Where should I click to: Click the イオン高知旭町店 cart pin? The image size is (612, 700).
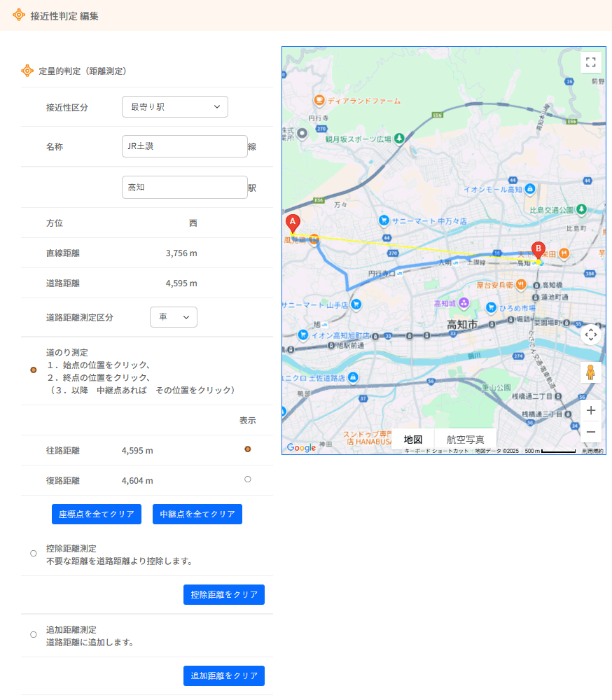point(303,335)
